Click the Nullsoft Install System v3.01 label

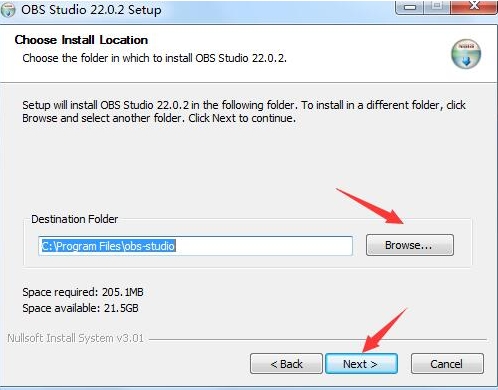(75, 338)
